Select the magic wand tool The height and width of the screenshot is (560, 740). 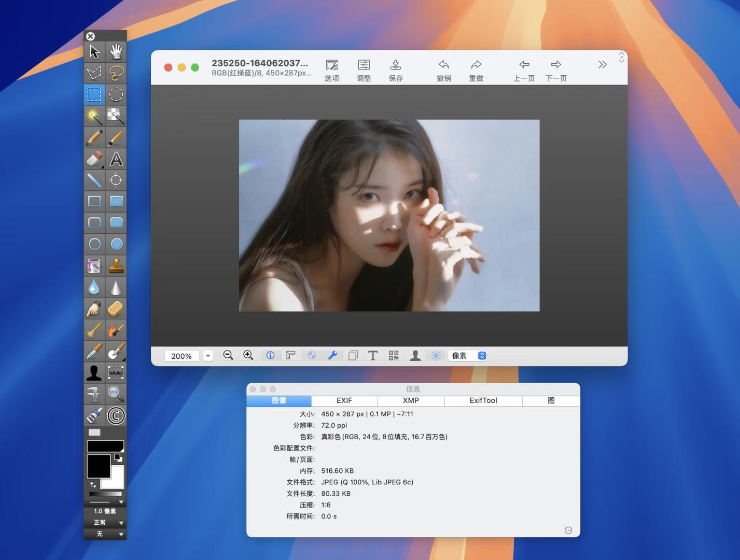coord(94,116)
